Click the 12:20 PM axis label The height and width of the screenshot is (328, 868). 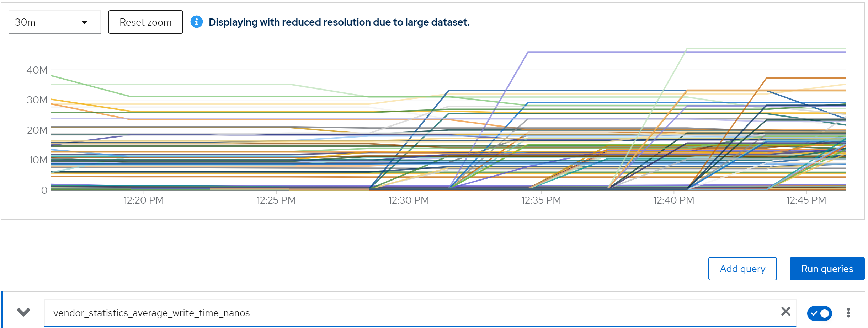[144, 200]
